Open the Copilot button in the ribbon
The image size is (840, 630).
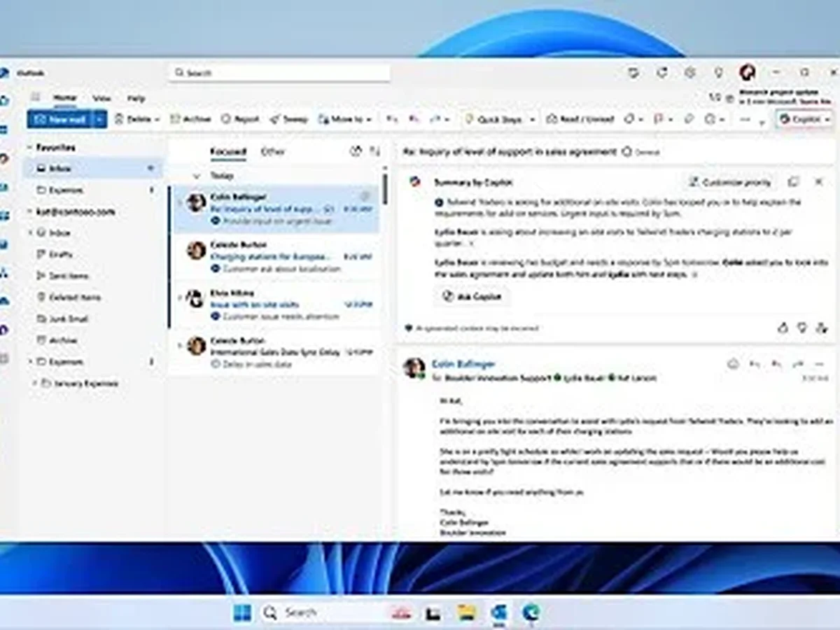pos(804,120)
